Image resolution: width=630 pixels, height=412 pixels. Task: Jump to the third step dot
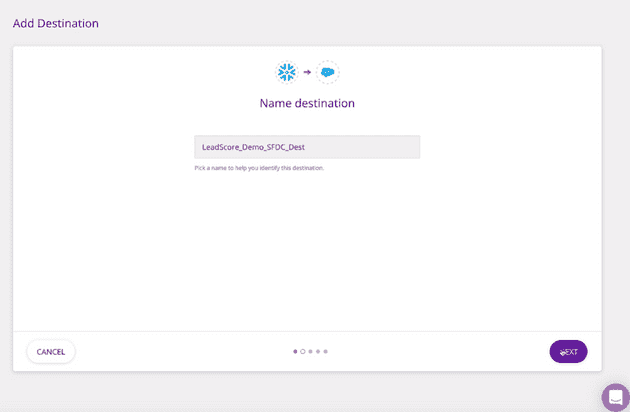coord(311,351)
